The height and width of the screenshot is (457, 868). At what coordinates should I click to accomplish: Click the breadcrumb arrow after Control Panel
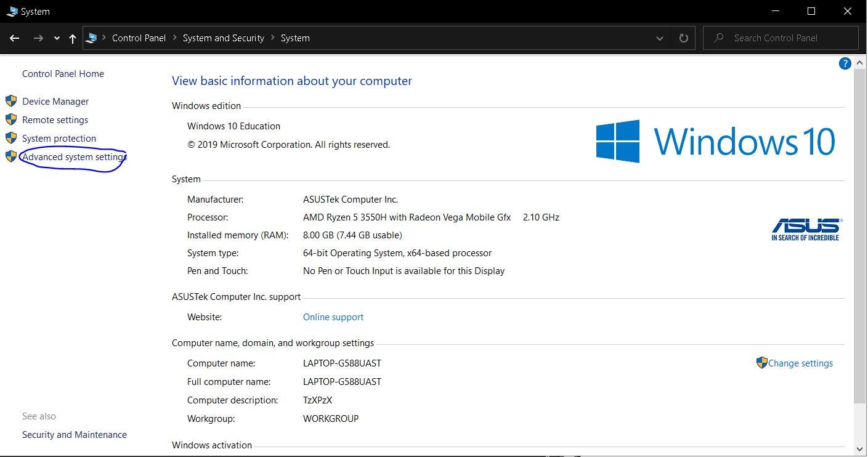tap(174, 38)
